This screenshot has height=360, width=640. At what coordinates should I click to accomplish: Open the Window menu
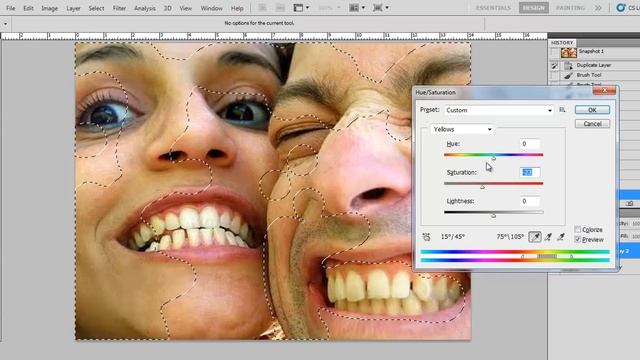[x=211, y=8]
